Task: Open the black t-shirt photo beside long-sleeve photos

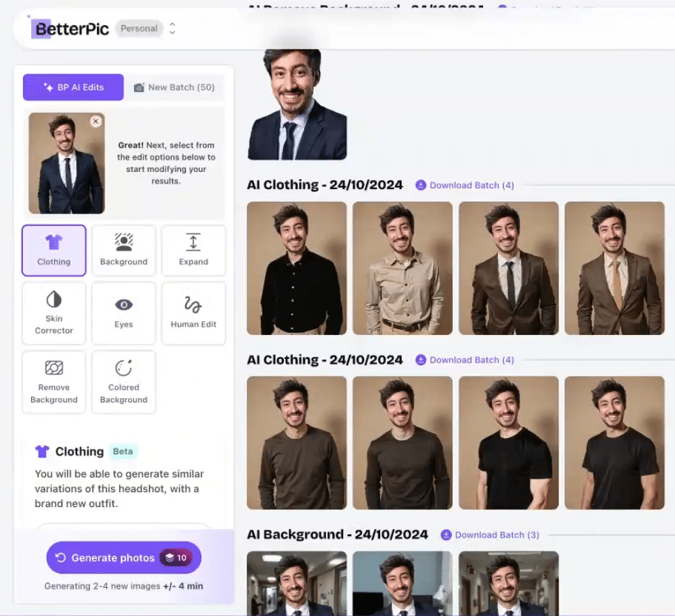Action: tap(509, 443)
